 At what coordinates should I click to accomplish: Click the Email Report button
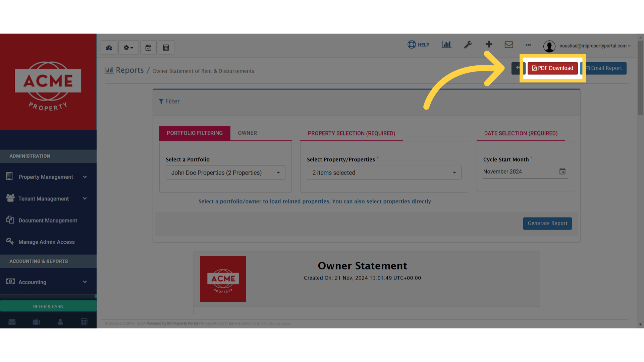tap(604, 68)
